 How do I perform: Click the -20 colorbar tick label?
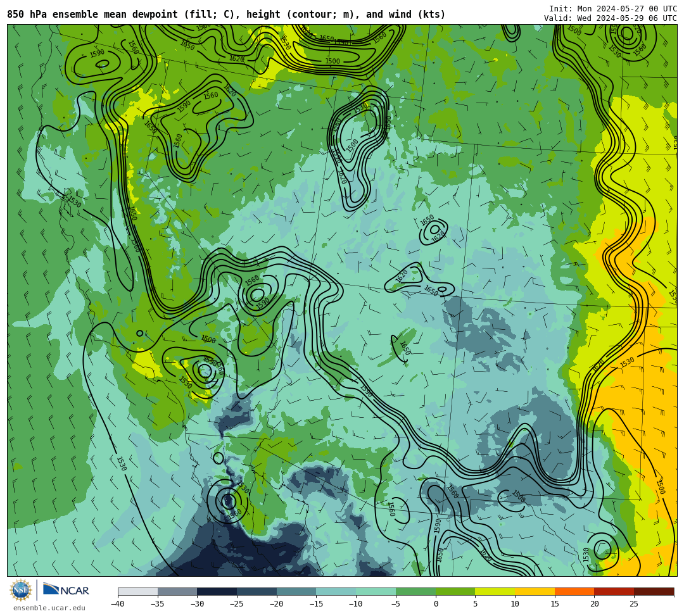click(x=277, y=604)
